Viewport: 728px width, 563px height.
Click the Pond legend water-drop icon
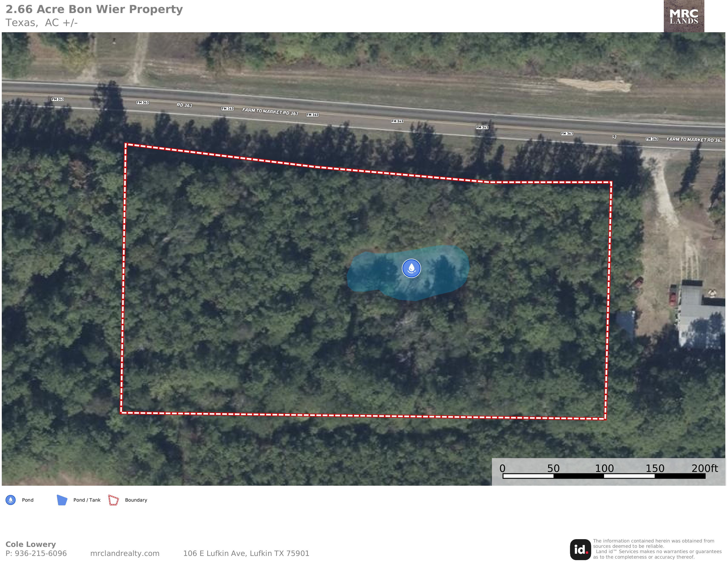click(x=11, y=500)
